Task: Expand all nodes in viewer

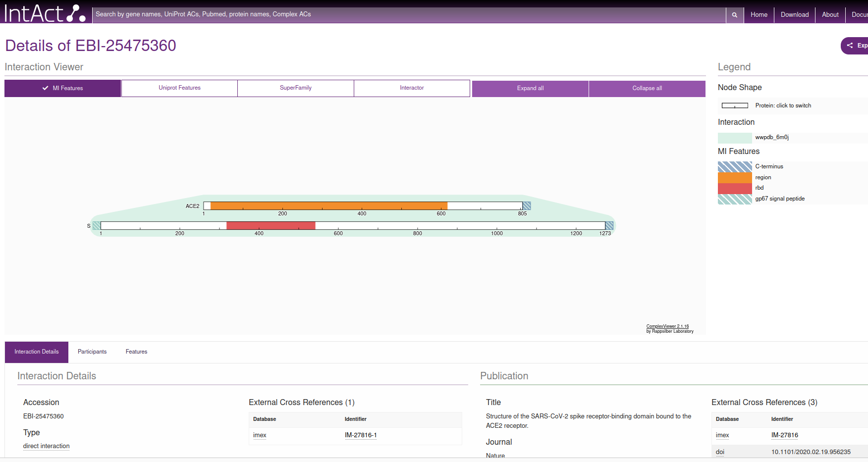Action: 530,89
